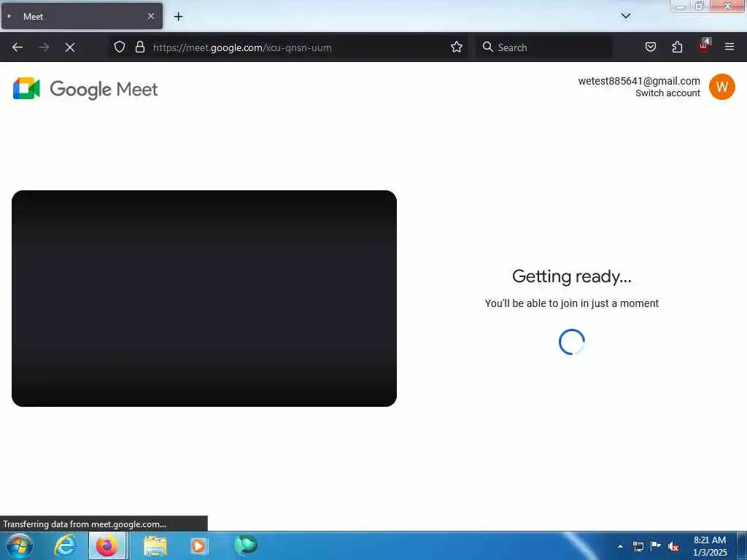
Task: Show hidden system tray icons
Action: 620,546
